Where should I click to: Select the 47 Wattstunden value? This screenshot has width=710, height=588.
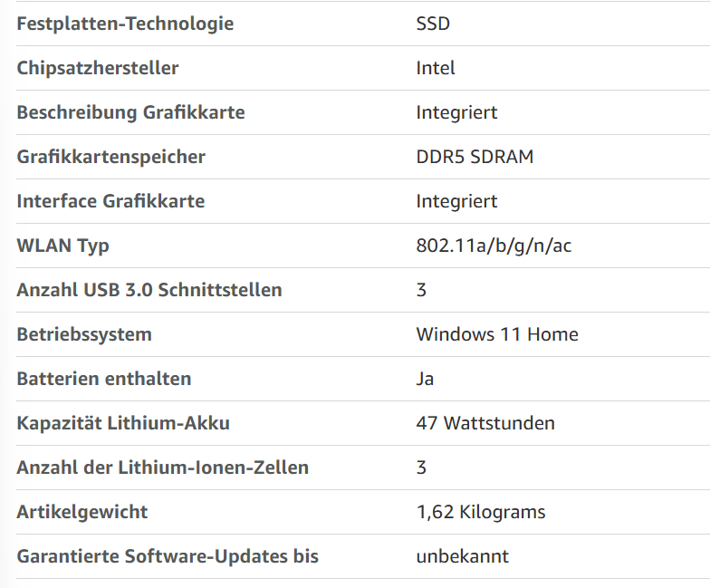pos(485,423)
